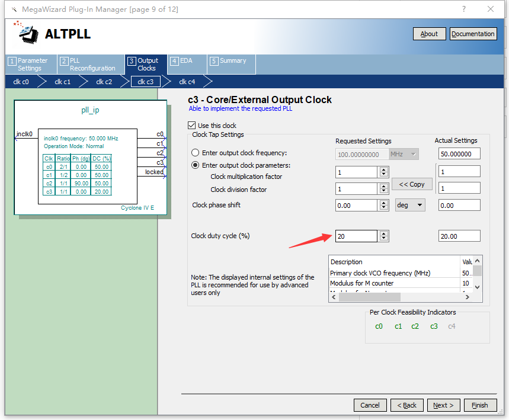This screenshot has height=420, width=509.
Task: Click the Cancel button
Action: click(x=370, y=405)
